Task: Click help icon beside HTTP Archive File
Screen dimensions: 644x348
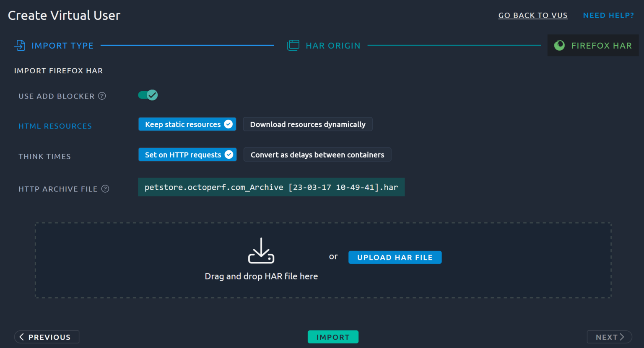Action: point(105,189)
